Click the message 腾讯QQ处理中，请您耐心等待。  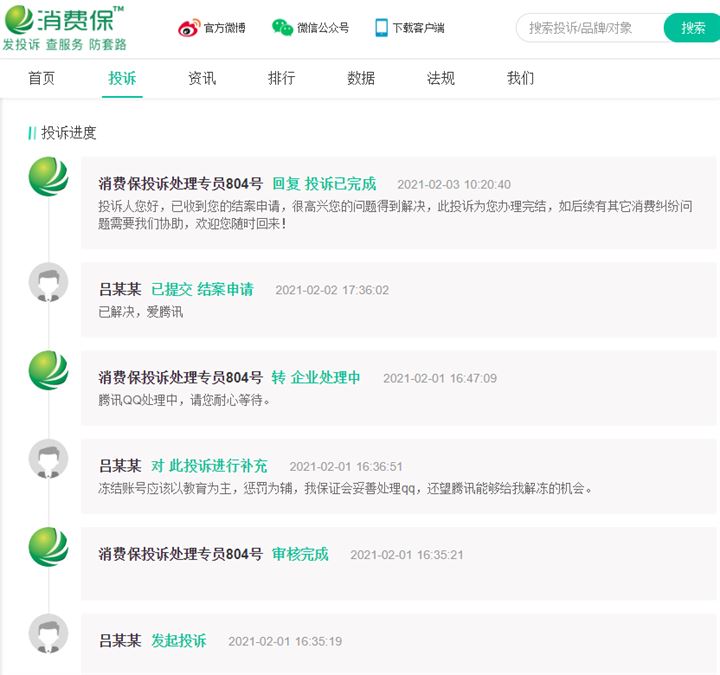tap(184, 400)
